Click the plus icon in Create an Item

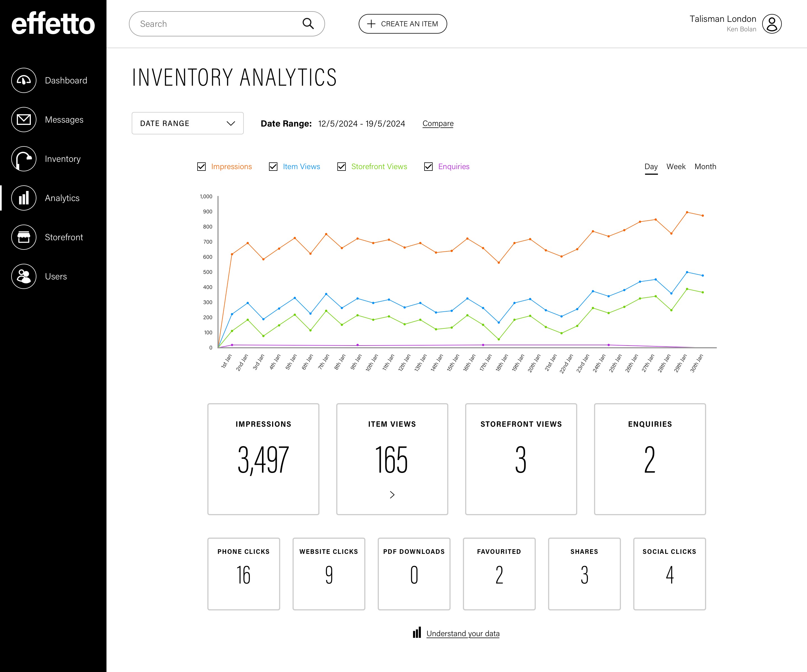click(x=371, y=24)
